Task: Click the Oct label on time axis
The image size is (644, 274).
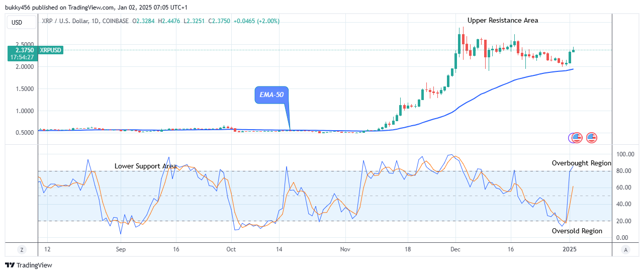Action: pos(231,249)
